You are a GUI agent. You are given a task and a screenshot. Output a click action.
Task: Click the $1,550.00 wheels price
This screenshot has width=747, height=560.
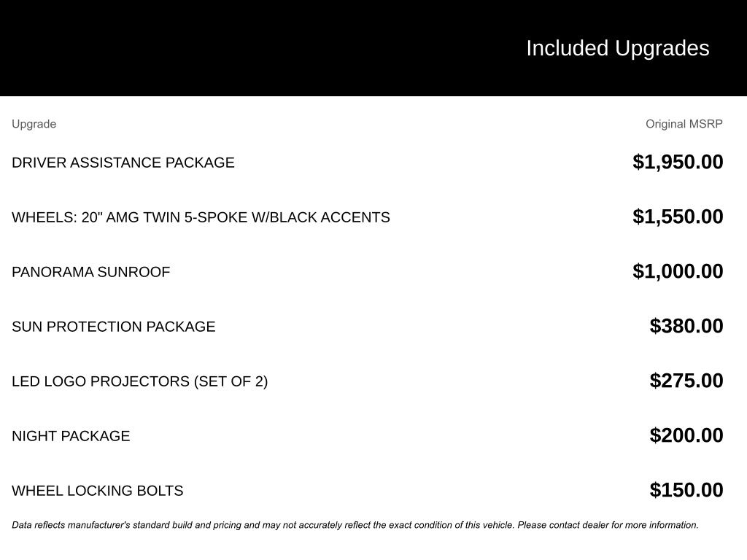[678, 217]
